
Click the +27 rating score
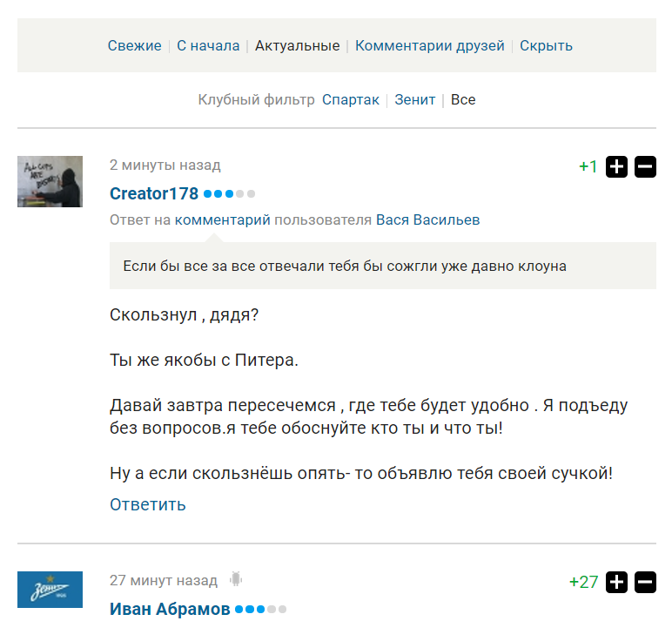(583, 582)
